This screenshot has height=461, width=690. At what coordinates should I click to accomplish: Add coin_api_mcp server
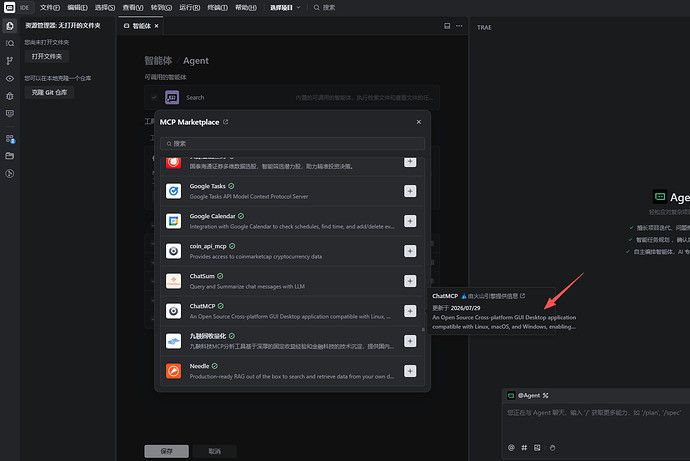(x=410, y=251)
